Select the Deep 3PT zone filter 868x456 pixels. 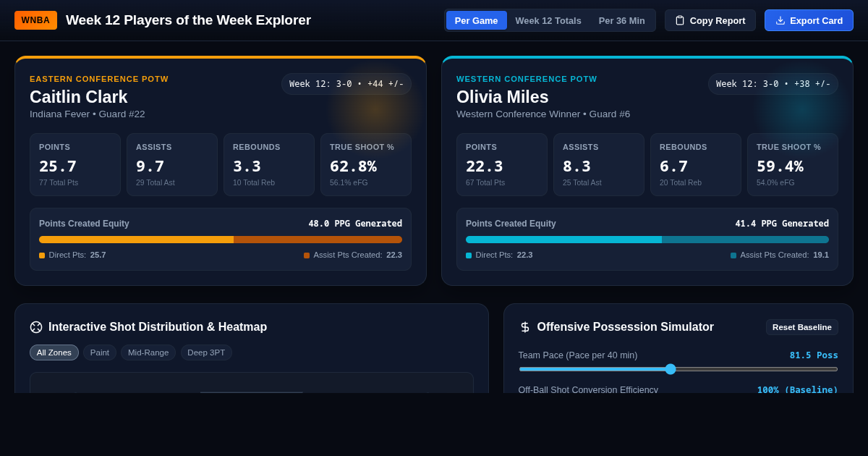tap(206, 352)
